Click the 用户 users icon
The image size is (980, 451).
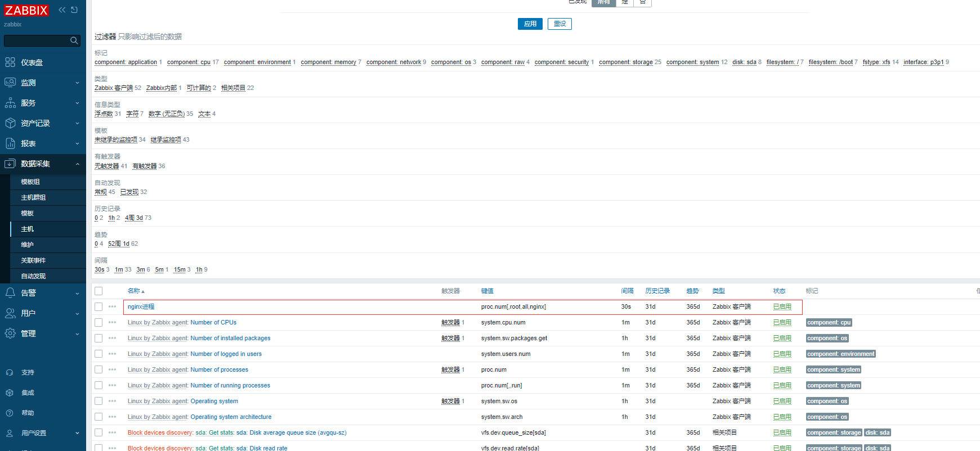(x=10, y=313)
